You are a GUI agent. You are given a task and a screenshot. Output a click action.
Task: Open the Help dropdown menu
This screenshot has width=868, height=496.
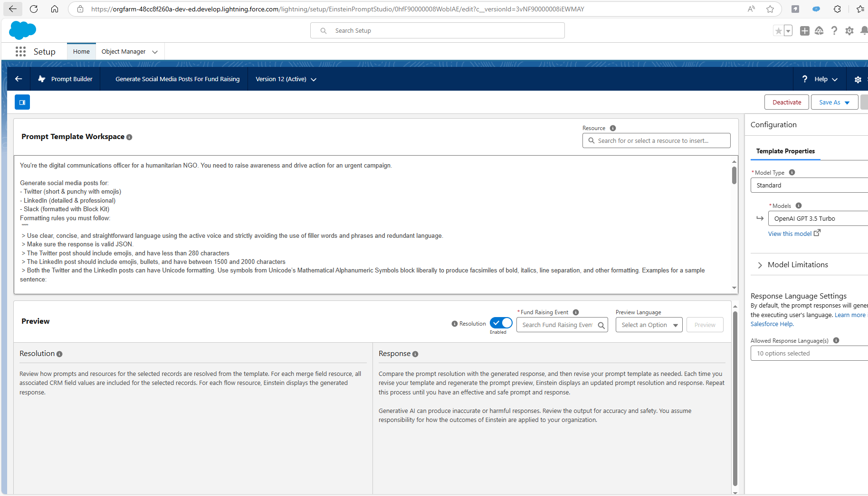820,79
